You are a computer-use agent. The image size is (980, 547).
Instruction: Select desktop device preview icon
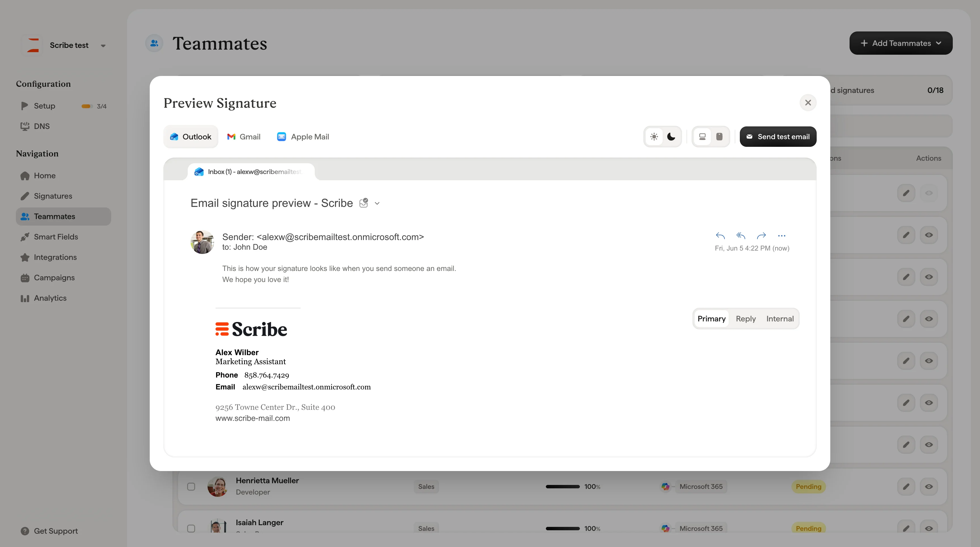pyautogui.click(x=702, y=136)
